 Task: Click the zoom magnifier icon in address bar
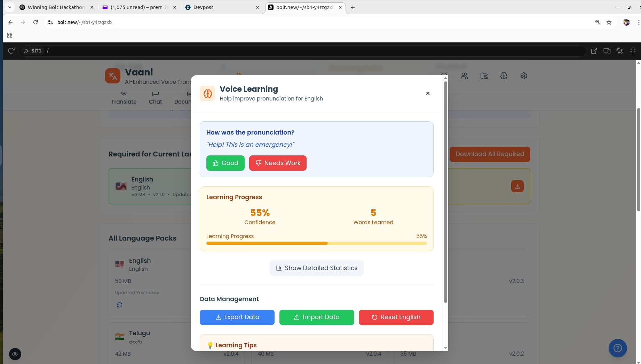pyautogui.click(x=598, y=22)
